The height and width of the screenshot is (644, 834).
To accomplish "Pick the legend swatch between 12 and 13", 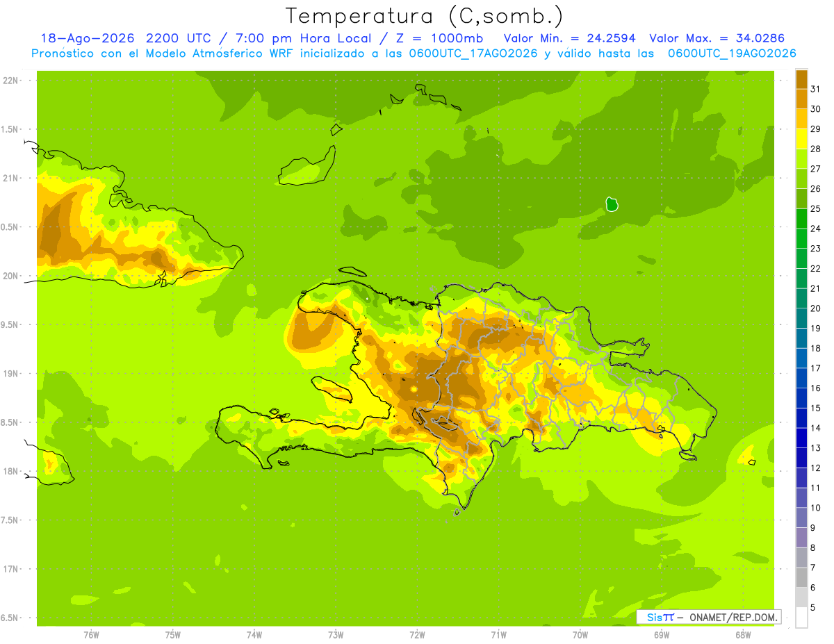I will [801, 458].
